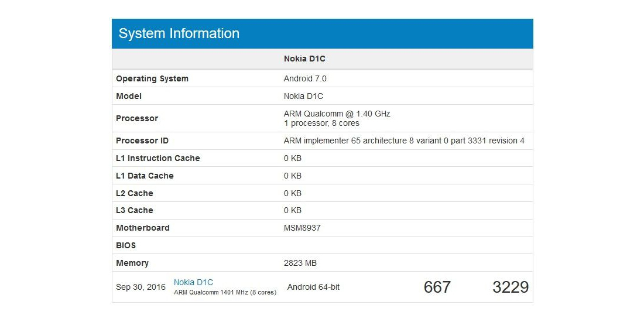644x322 pixels.
Task: Select the L1 Instruction Cache 0 KB value
Action: (x=292, y=158)
